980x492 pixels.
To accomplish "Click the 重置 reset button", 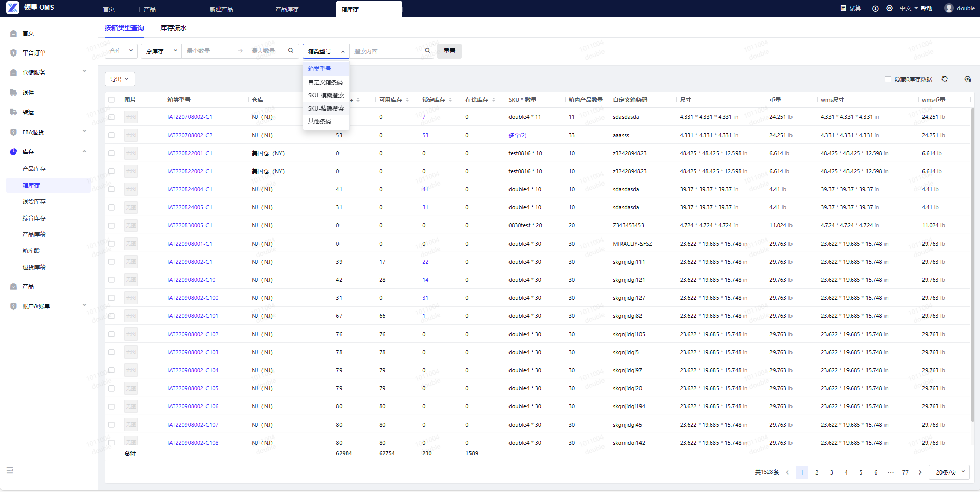I will (449, 51).
